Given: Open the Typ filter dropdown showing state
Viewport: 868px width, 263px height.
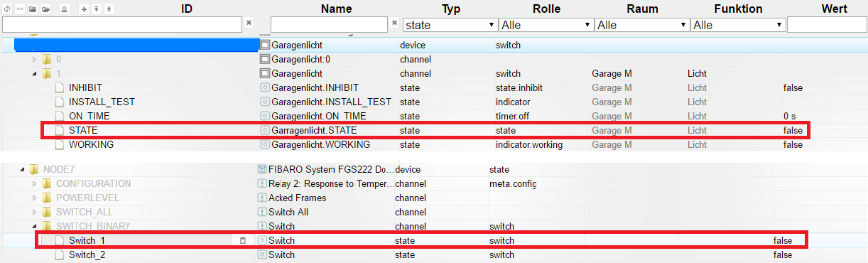Looking at the screenshot, I should (x=450, y=25).
